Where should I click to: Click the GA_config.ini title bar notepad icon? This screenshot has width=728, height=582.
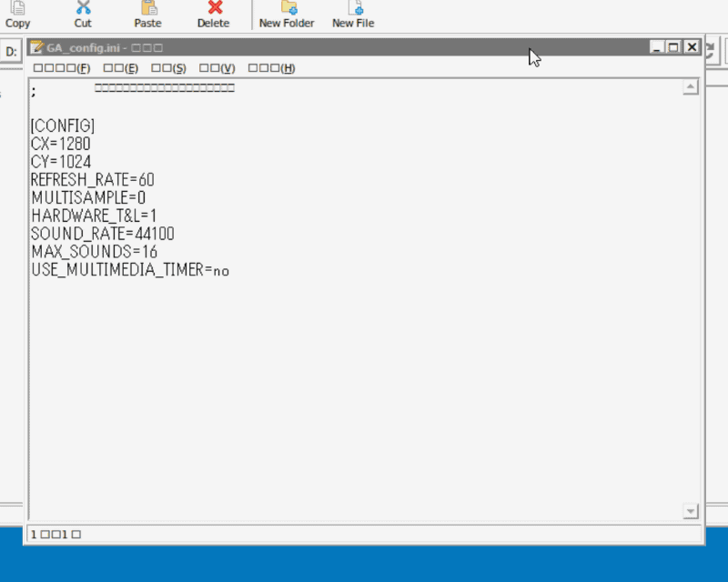coord(37,46)
